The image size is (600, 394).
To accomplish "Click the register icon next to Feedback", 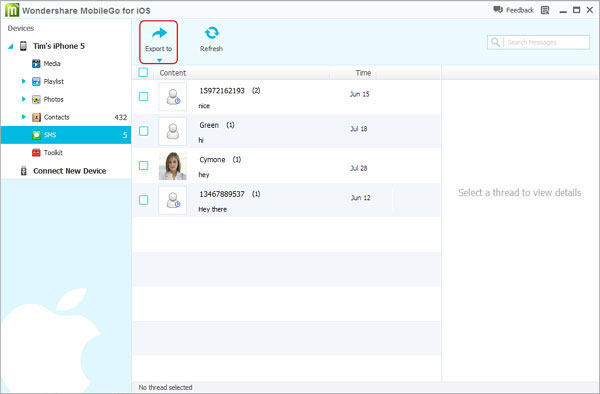I will tap(545, 10).
